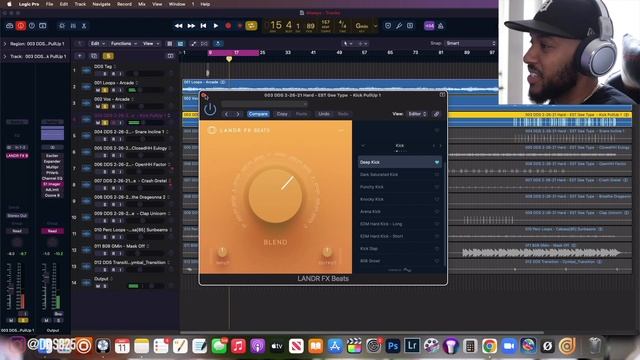The image size is (640, 360).
Task: Solo the 002 Vox - Arcade track
Action: click(105, 106)
